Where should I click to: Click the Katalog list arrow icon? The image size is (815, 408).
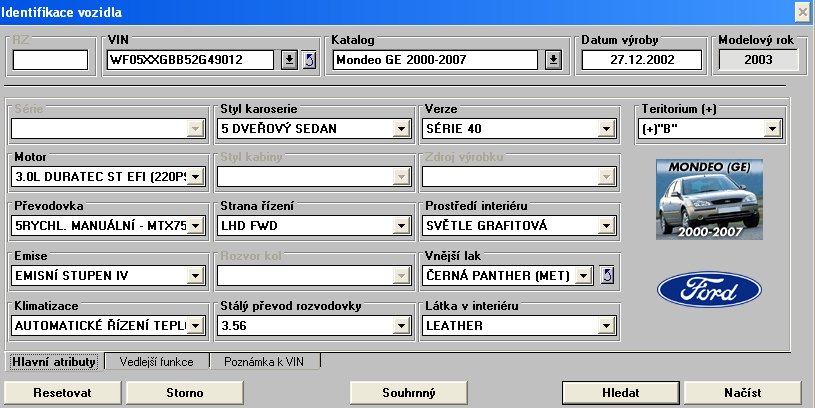click(x=553, y=60)
